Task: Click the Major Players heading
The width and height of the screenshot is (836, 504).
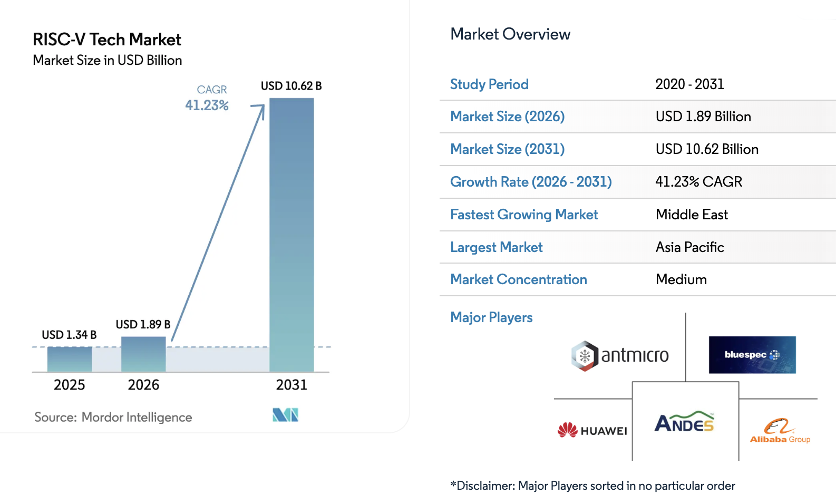Action: pos(491,317)
